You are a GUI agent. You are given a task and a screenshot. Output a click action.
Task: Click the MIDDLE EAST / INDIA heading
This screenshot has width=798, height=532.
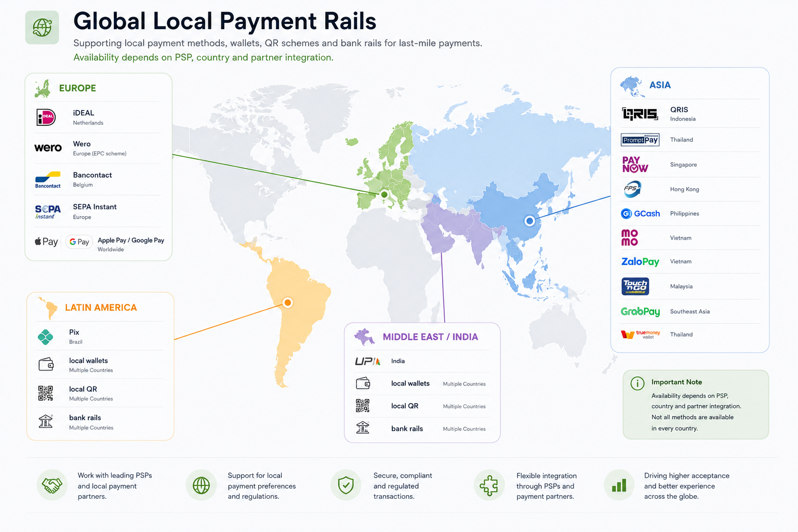(430, 337)
